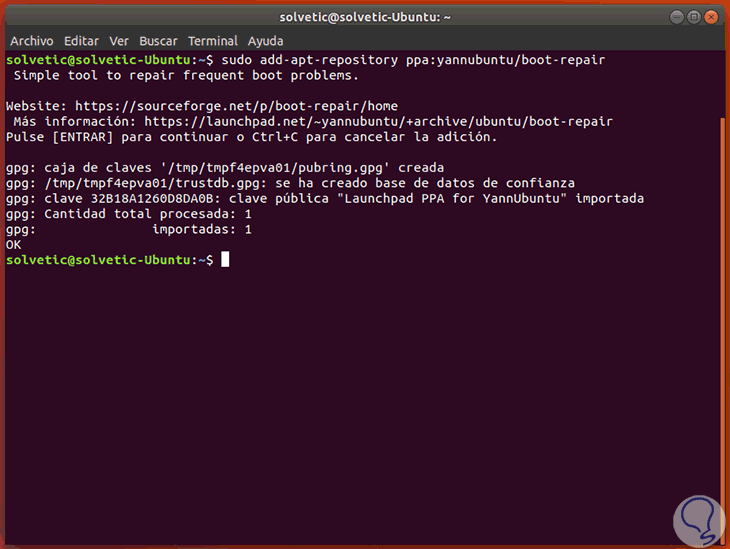Open the Editar menu
The height and width of the screenshot is (549, 730).
[81, 41]
